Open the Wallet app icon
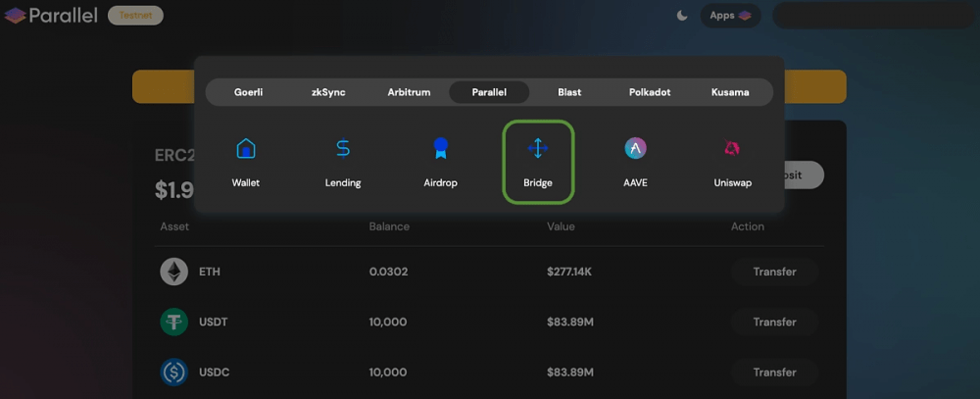 tap(246, 149)
